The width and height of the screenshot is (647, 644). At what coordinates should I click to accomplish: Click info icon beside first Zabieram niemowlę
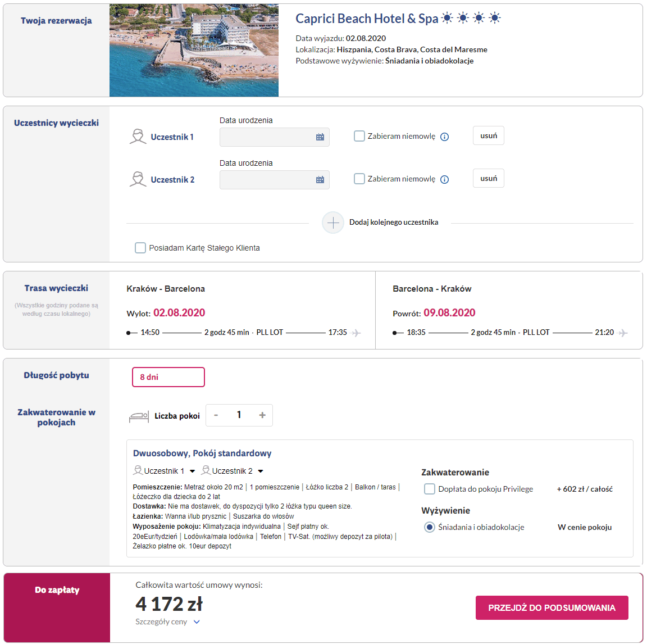[x=444, y=137]
